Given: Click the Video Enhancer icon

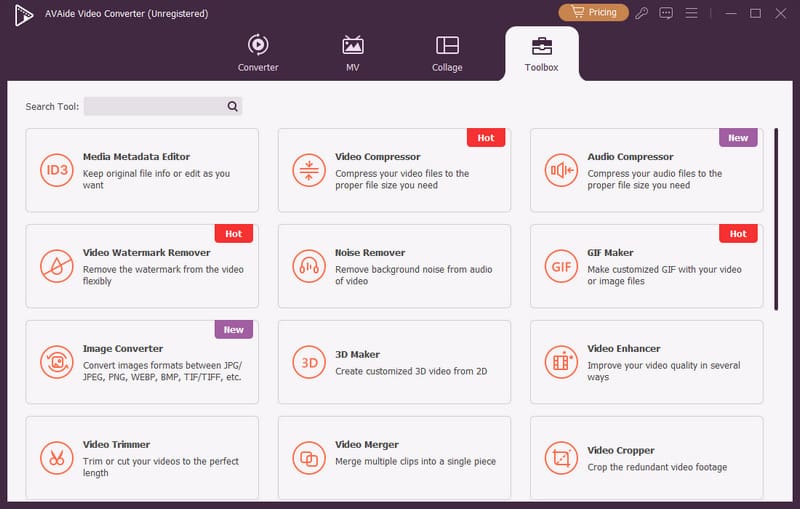Looking at the screenshot, I should point(560,361).
